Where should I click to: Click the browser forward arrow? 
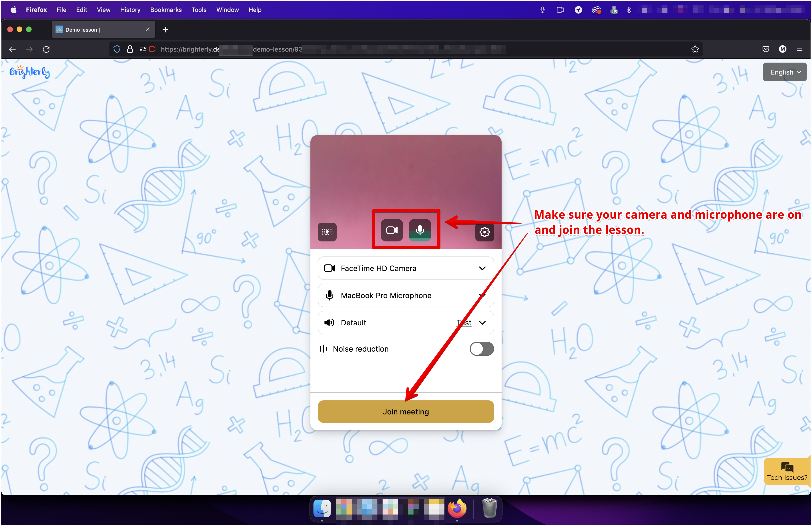click(29, 49)
